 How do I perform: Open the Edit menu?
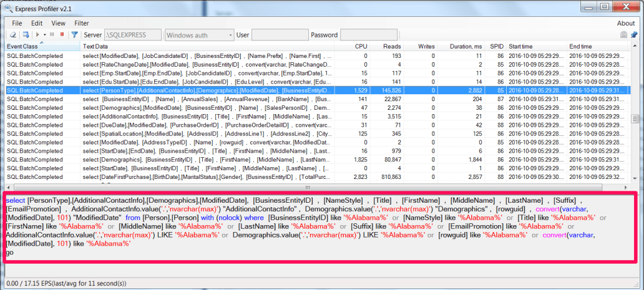tap(37, 23)
